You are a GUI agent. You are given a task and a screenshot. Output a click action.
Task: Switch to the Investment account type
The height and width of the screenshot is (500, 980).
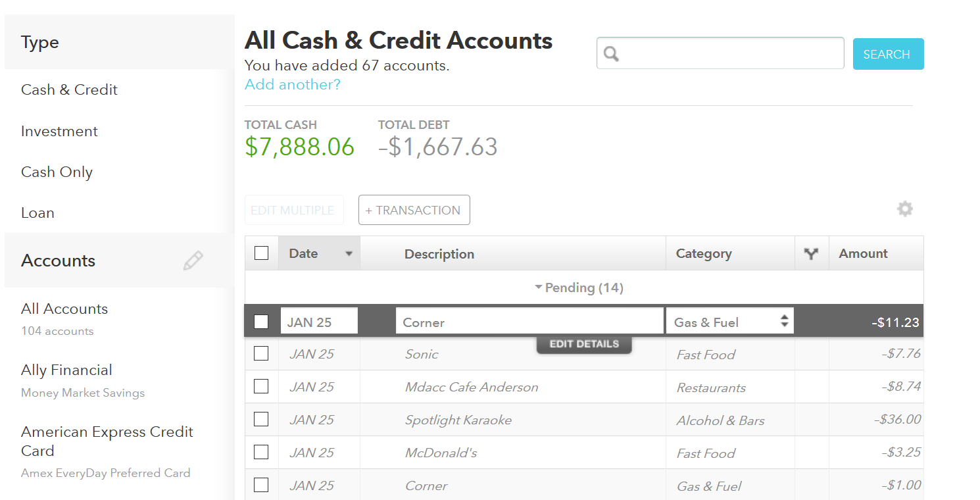59,131
